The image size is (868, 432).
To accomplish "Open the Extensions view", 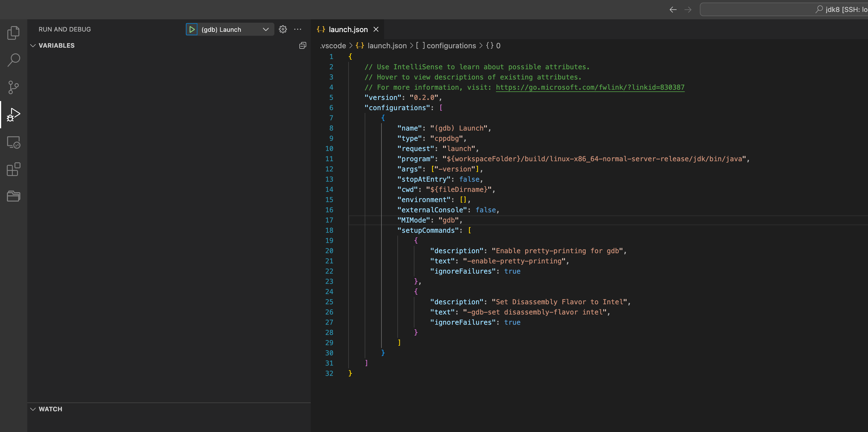I will pos(13,169).
